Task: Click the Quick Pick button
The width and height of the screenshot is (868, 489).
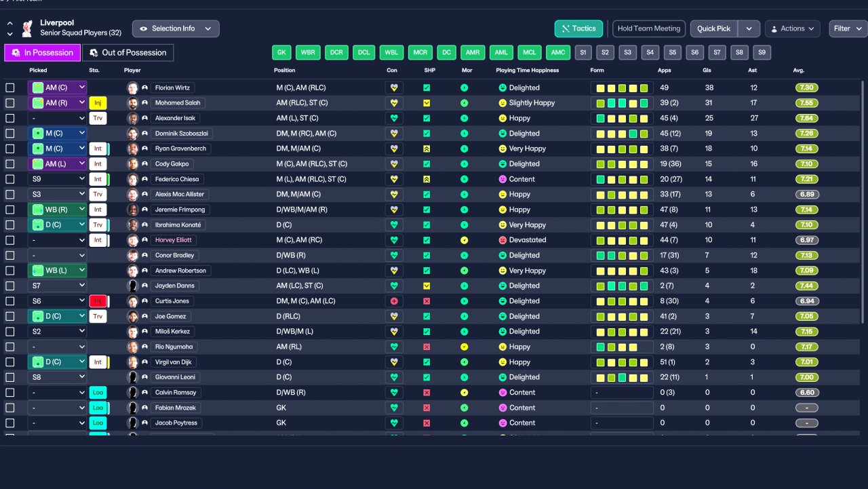Action: [714, 28]
